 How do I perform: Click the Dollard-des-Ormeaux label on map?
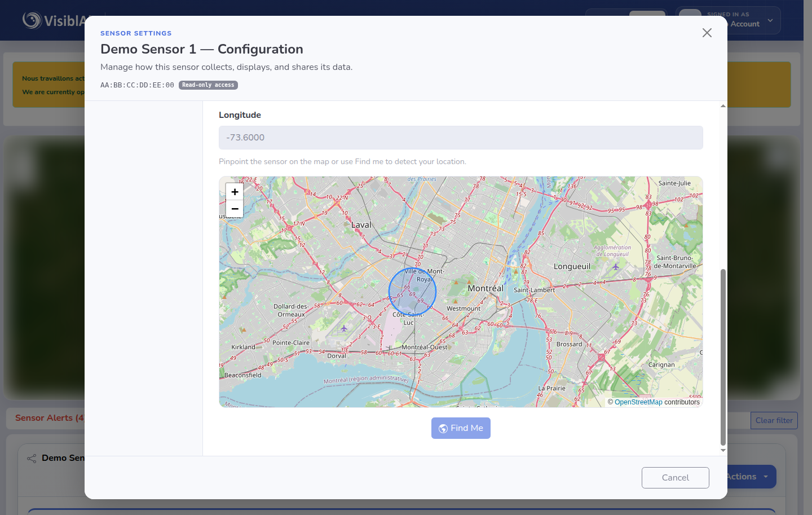click(x=291, y=310)
